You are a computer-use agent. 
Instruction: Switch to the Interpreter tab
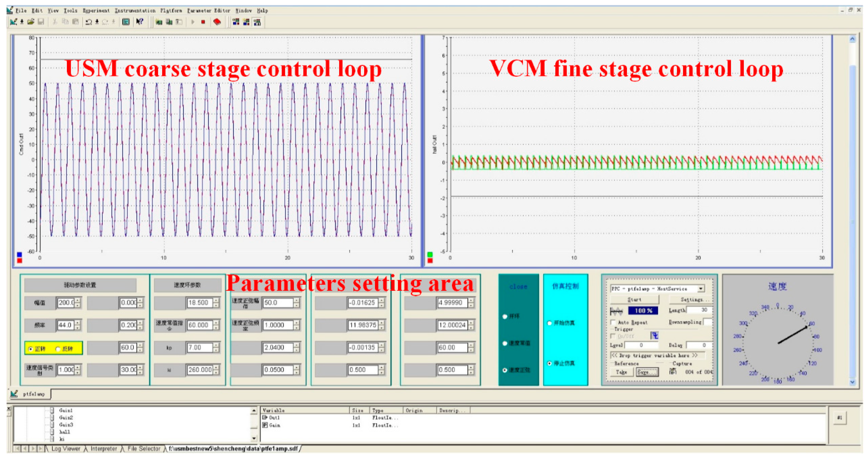[103, 449]
